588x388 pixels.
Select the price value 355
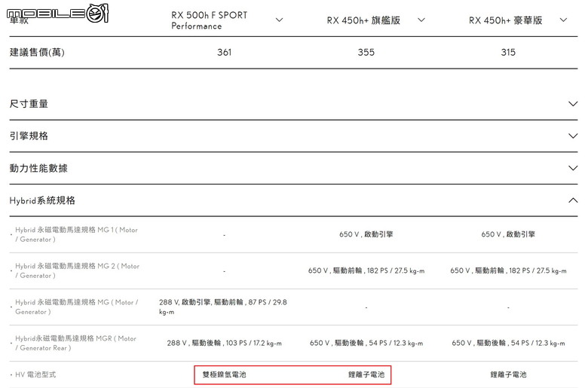click(366, 52)
